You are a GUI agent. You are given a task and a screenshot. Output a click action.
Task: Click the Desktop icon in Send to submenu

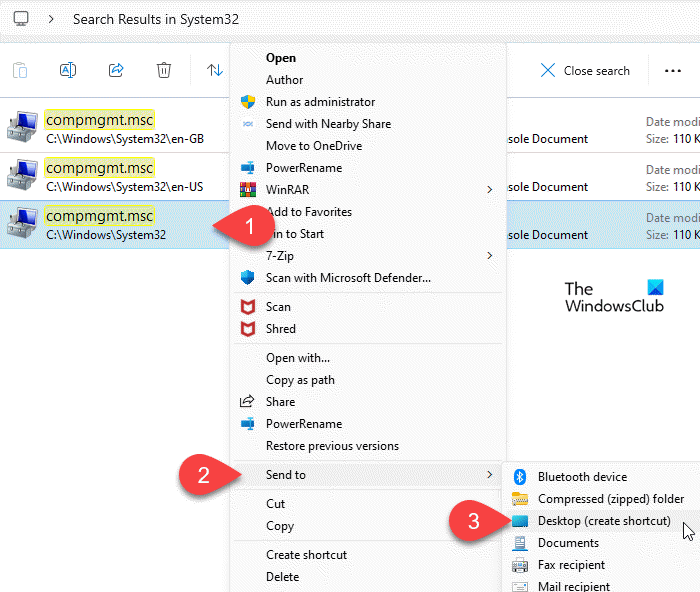point(520,521)
